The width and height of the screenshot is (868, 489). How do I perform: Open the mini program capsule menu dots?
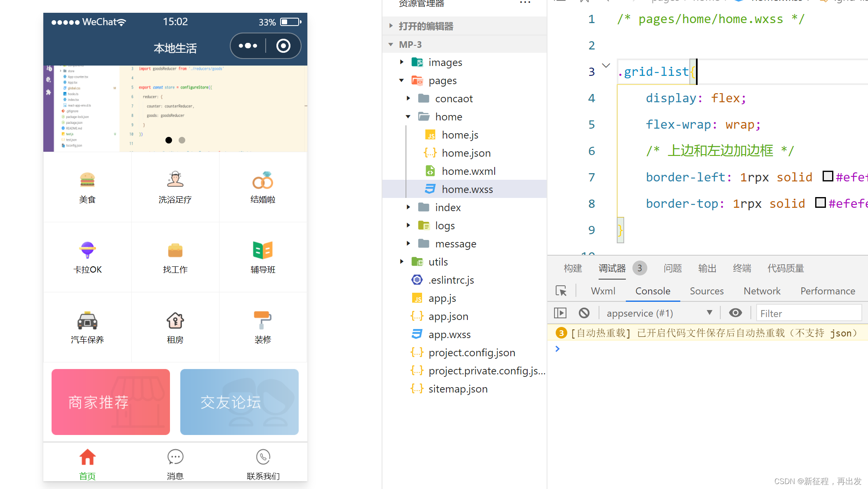pyautogui.click(x=248, y=46)
